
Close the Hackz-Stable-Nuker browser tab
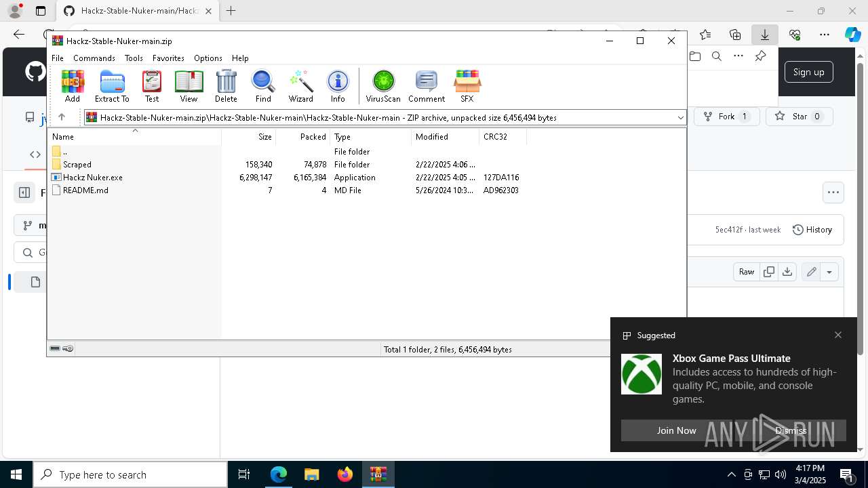209,11
